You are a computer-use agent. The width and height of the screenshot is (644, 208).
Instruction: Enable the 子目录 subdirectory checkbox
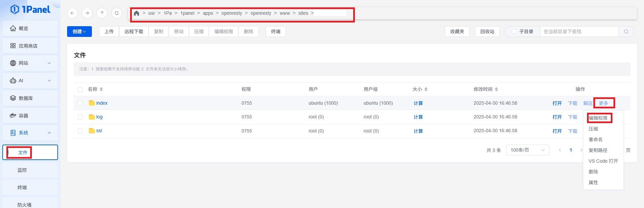(x=514, y=32)
